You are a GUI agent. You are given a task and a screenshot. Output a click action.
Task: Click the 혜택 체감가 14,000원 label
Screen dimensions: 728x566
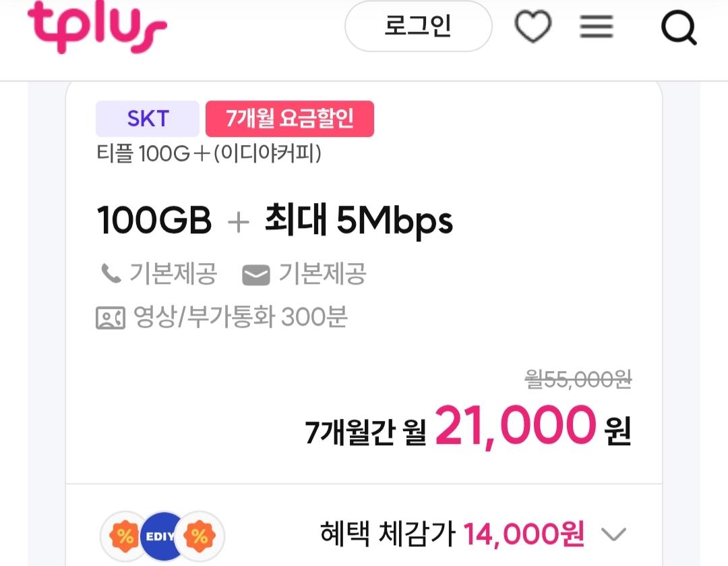pos(452,535)
